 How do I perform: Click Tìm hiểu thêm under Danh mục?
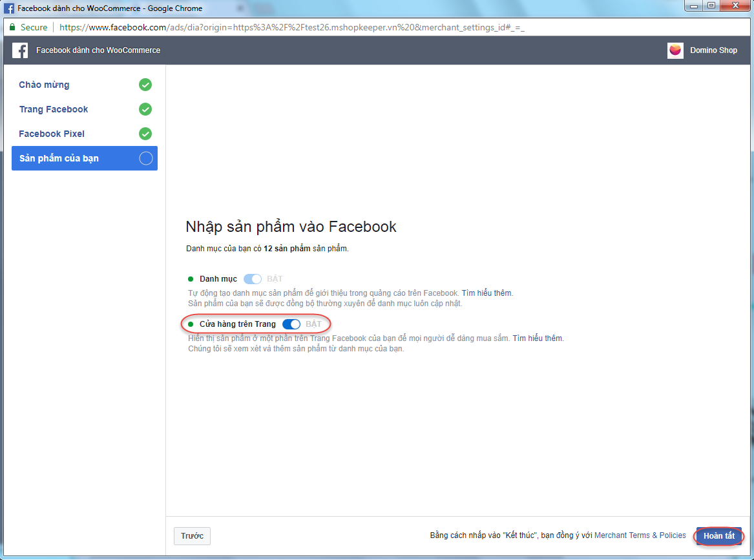(487, 293)
